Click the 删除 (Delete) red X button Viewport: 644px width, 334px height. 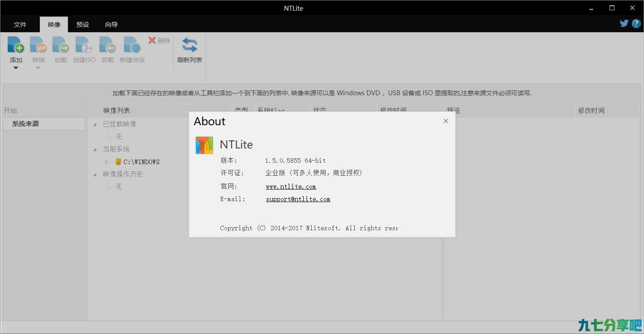click(x=159, y=40)
